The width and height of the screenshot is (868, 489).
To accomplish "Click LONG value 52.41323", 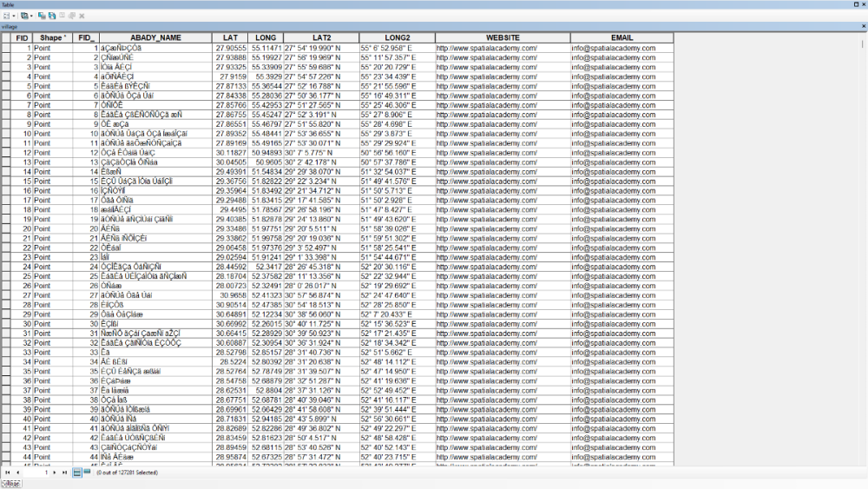I will coord(266,295).
